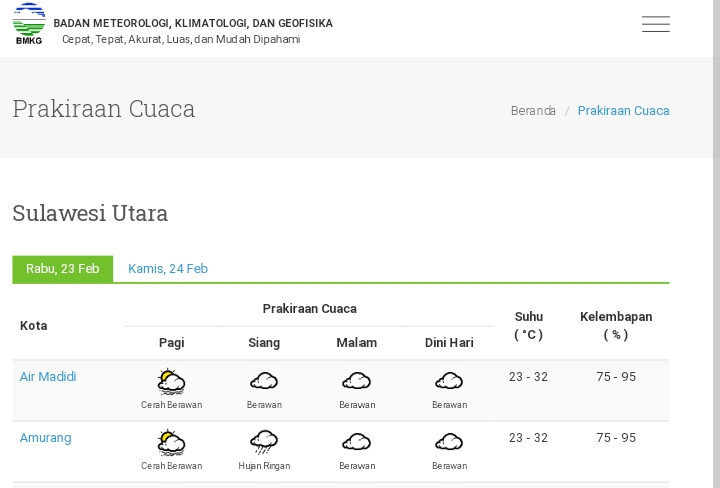Viewport: 720px width, 488px height.
Task: Click Air Madidi Siang cloudy icon
Action: [264, 381]
